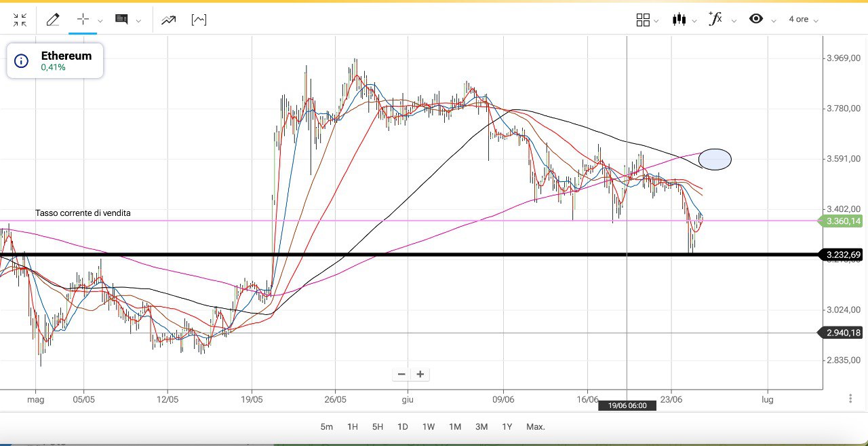Image resolution: width=868 pixels, height=446 pixels.
Task: Click the 3.232,69 black price level label
Action: (843, 255)
